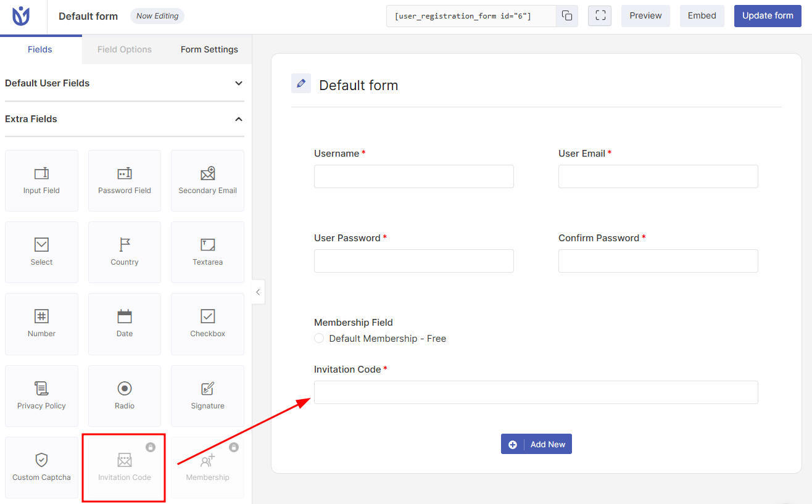Image resolution: width=812 pixels, height=504 pixels.
Task: Expand the Default User Fields section
Action: coord(239,83)
